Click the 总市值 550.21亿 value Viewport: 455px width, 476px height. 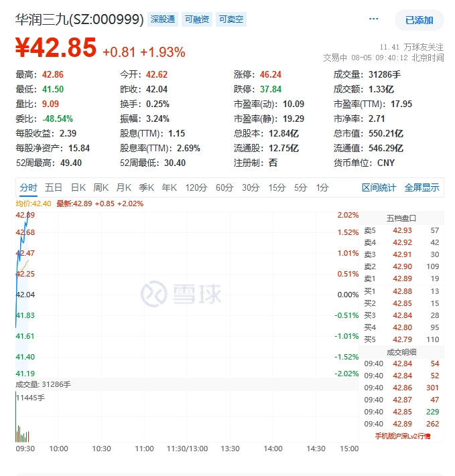click(386, 134)
